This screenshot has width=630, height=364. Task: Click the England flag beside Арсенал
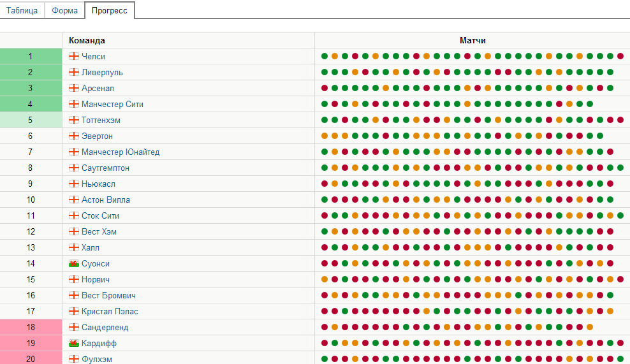[74, 87]
